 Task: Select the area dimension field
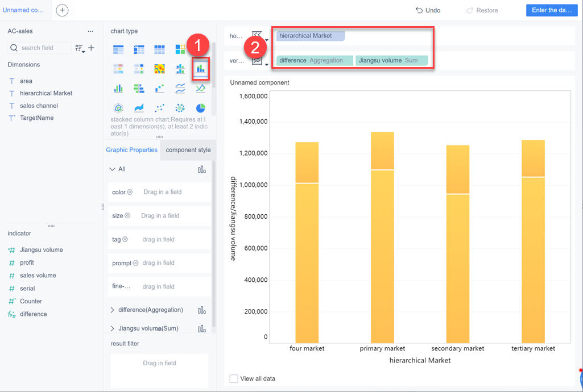pyautogui.click(x=26, y=81)
